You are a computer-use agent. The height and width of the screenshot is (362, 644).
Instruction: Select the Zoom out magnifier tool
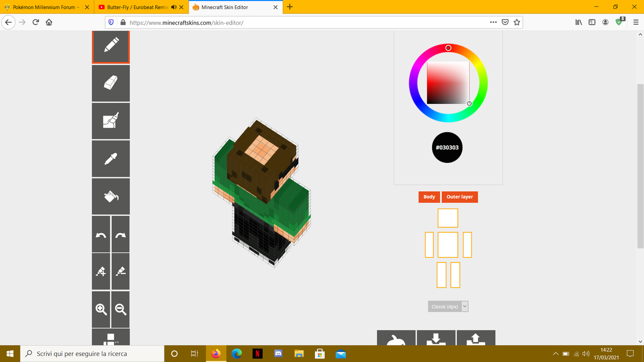(x=120, y=309)
